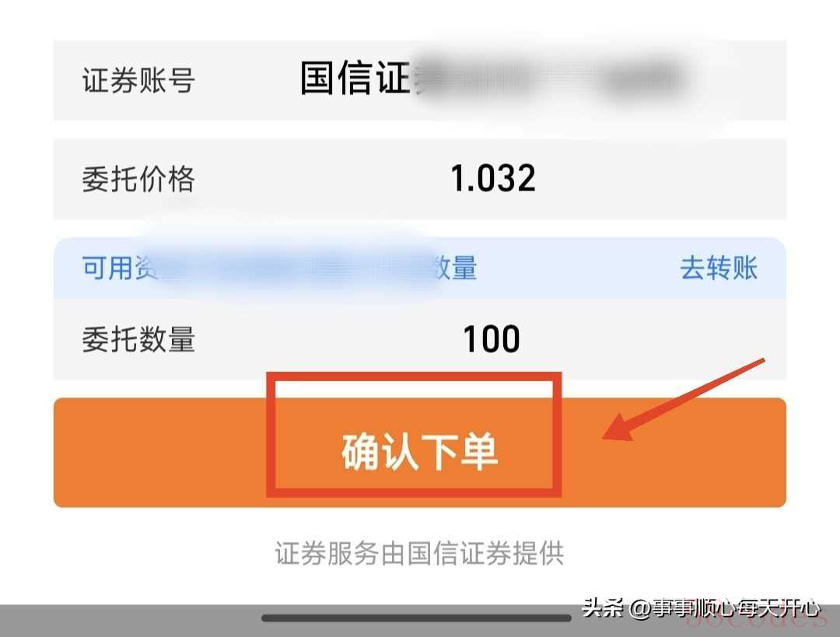The height and width of the screenshot is (637, 840).
Task: Click the blurred available funds amount
Action: [295, 268]
